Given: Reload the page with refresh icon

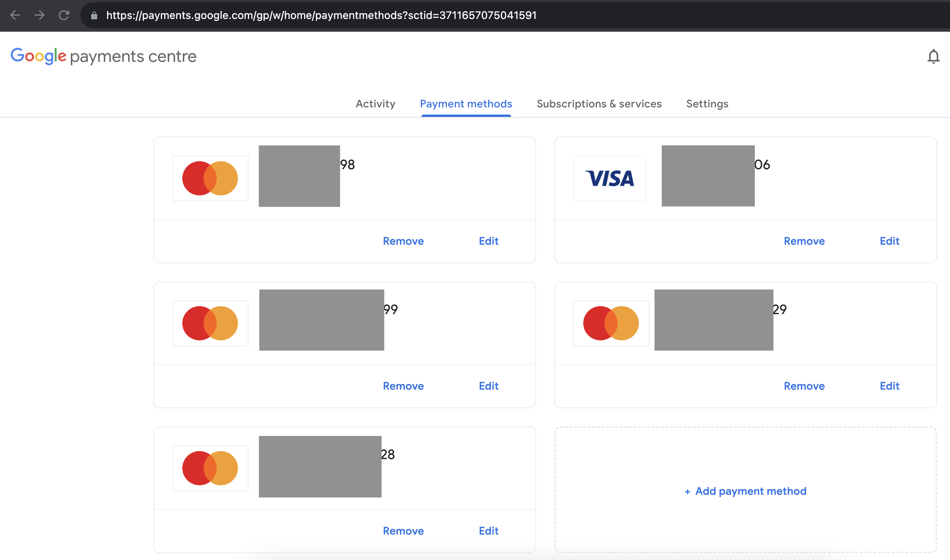Looking at the screenshot, I should 64,15.
